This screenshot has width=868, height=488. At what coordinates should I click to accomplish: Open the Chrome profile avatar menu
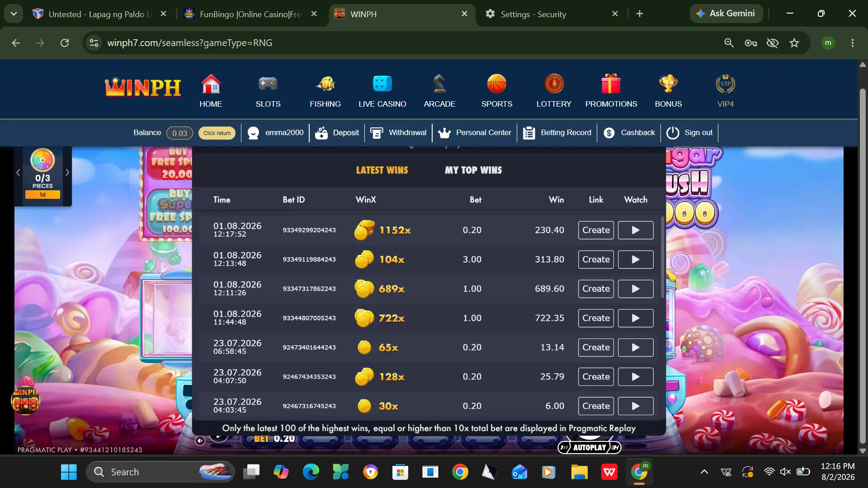point(828,43)
